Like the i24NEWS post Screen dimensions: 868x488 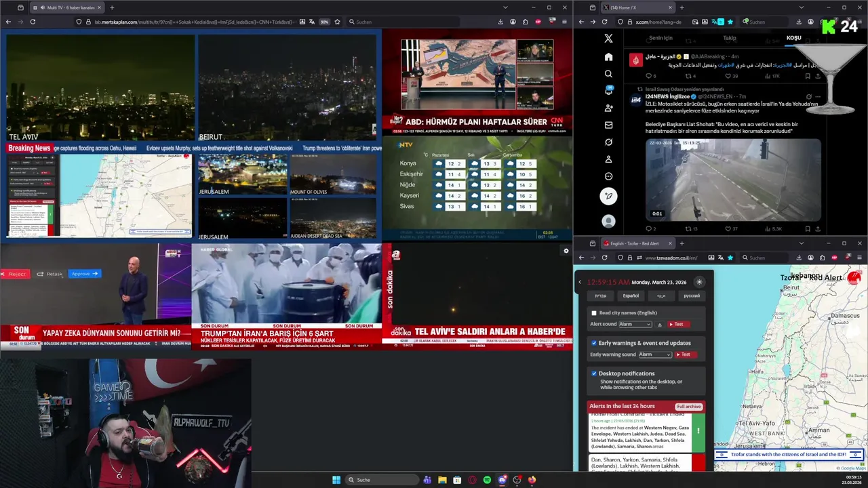[x=728, y=229]
